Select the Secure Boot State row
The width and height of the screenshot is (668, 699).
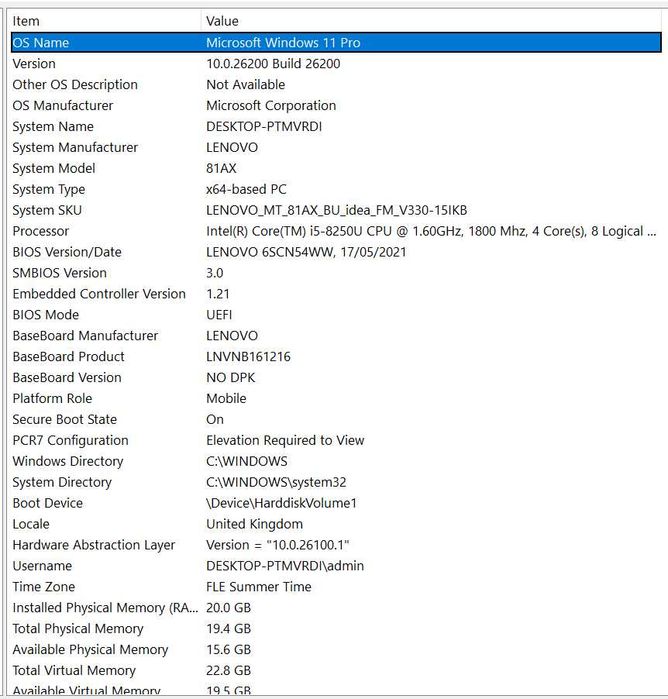point(336,419)
